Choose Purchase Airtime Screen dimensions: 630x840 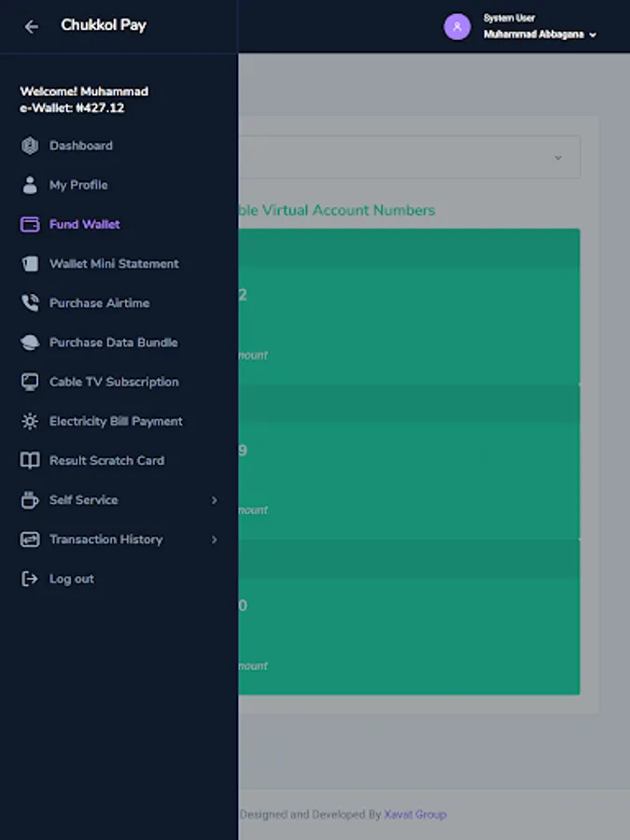(100, 303)
